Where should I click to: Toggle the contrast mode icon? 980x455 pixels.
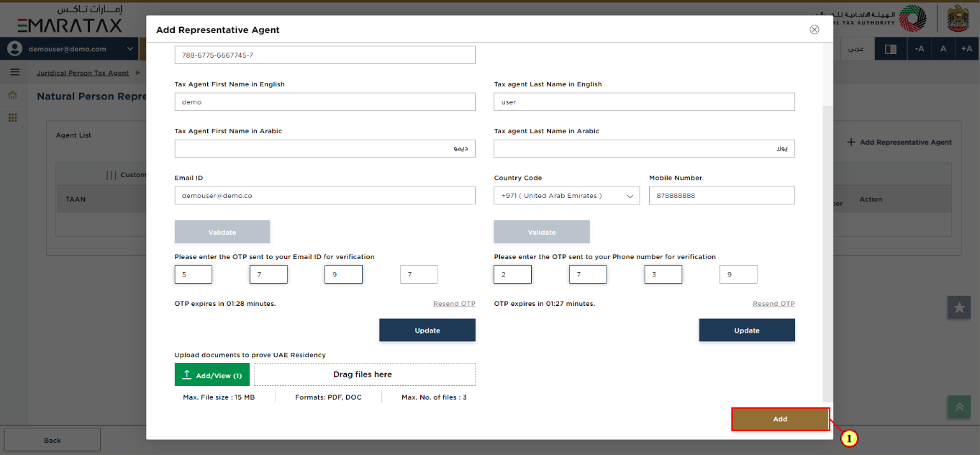tap(890, 49)
